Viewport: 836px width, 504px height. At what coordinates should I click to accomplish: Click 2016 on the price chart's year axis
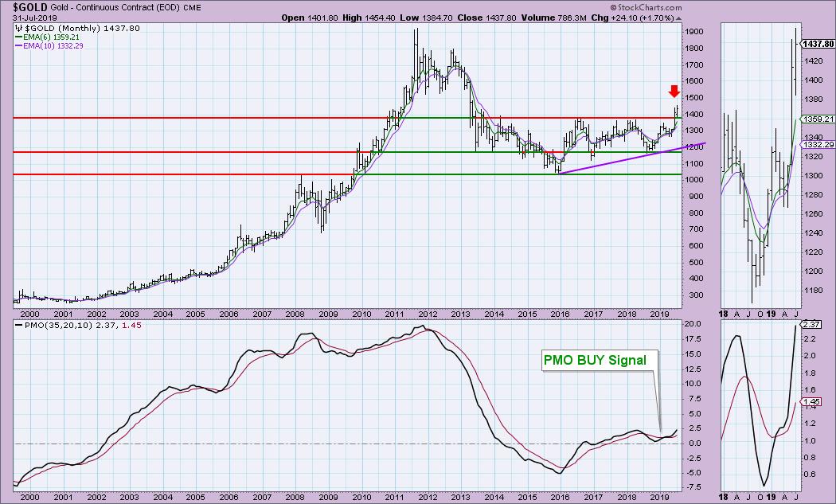pyautogui.click(x=561, y=315)
